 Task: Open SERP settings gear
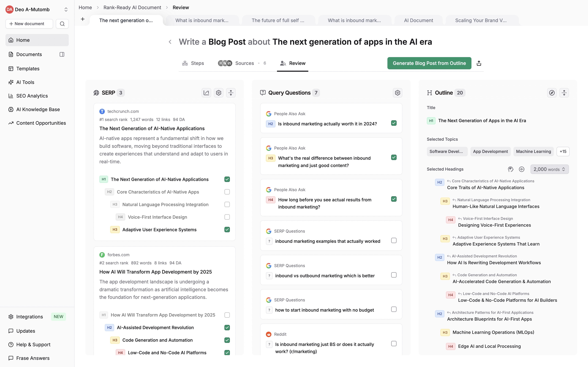[x=218, y=92]
